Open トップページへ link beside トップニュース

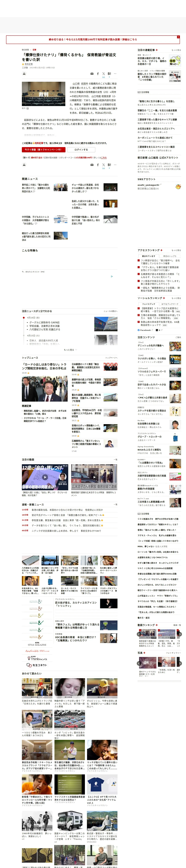pyautogui.click(x=111, y=358)
